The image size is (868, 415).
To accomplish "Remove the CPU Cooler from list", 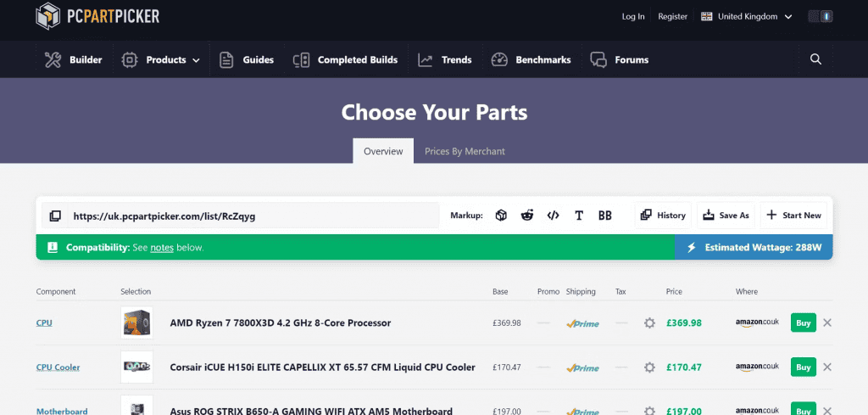I will coord(827,367).
